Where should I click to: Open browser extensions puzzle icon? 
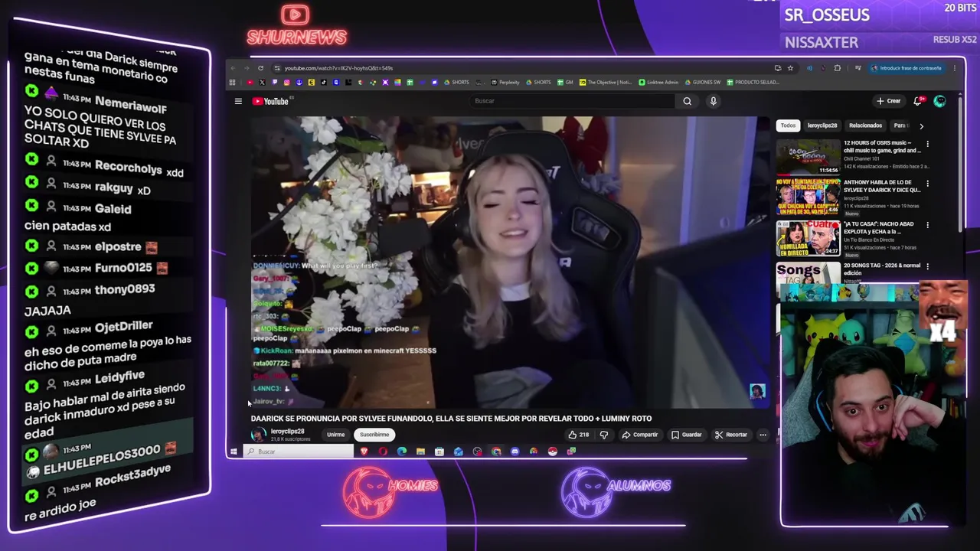point(837,68)
